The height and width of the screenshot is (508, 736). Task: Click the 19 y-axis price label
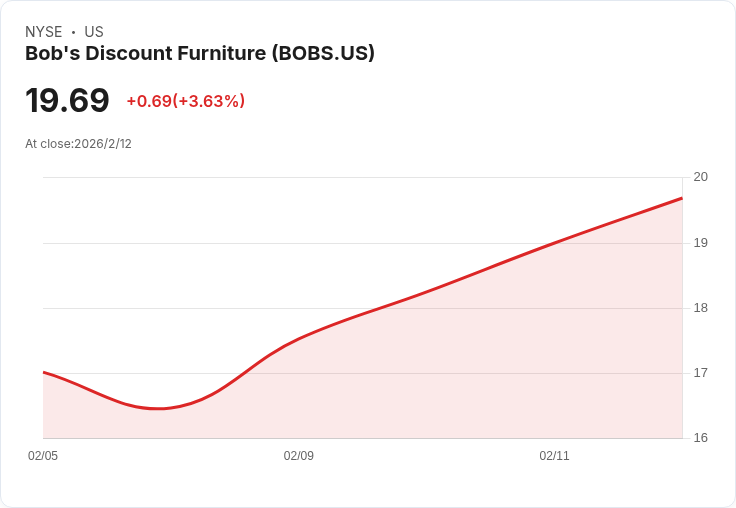[x=700, y=243]
